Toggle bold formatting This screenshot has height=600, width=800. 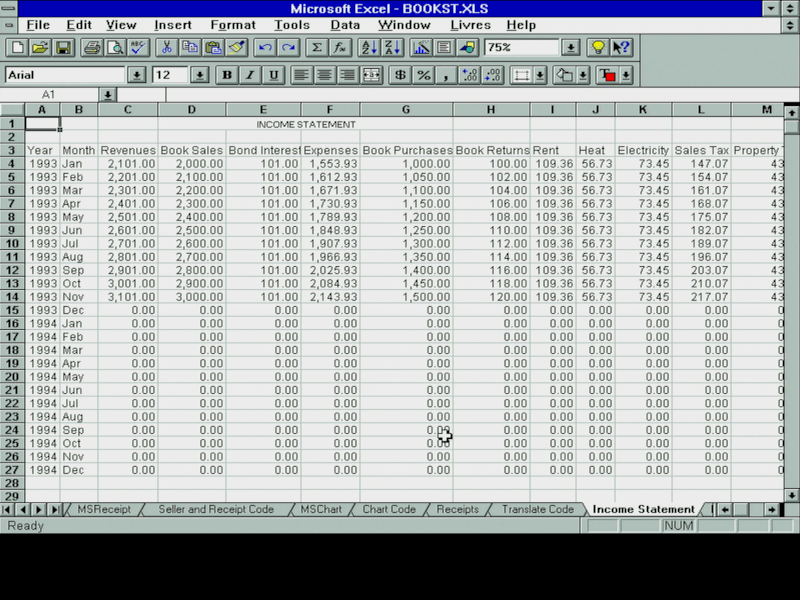coord(227,75)
